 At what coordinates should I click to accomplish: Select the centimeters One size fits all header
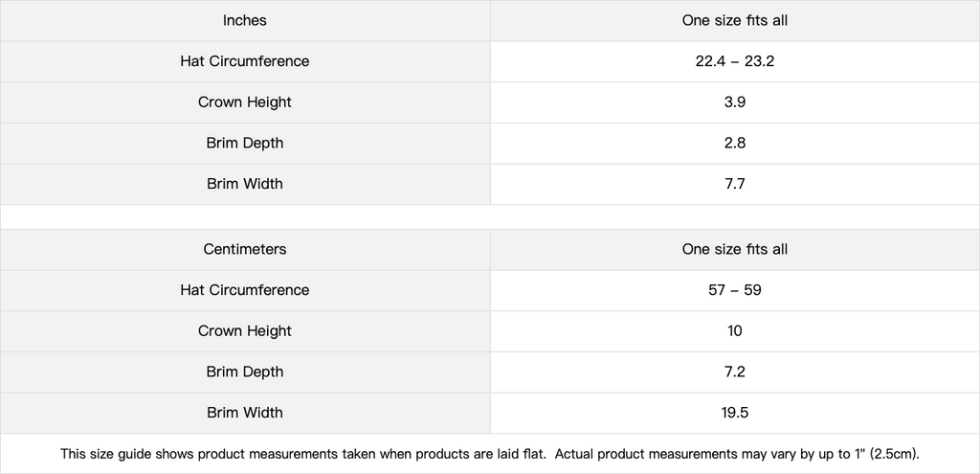click(735, 250)
